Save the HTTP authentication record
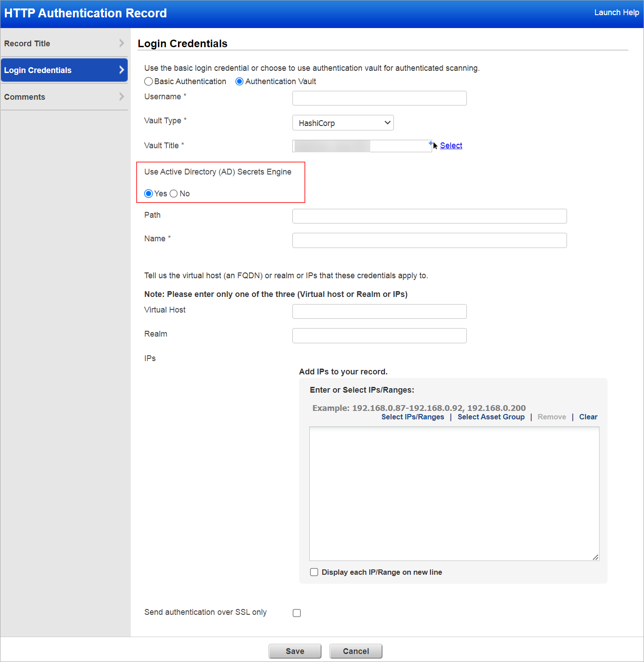Viewport: 644px width, 662px height. [295, 651]
